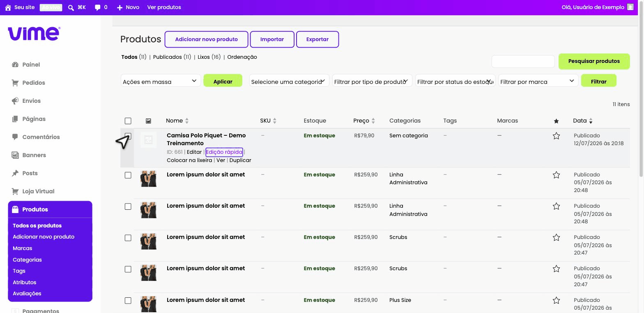Click Colocar na lixeira link

tap(189, 160)
